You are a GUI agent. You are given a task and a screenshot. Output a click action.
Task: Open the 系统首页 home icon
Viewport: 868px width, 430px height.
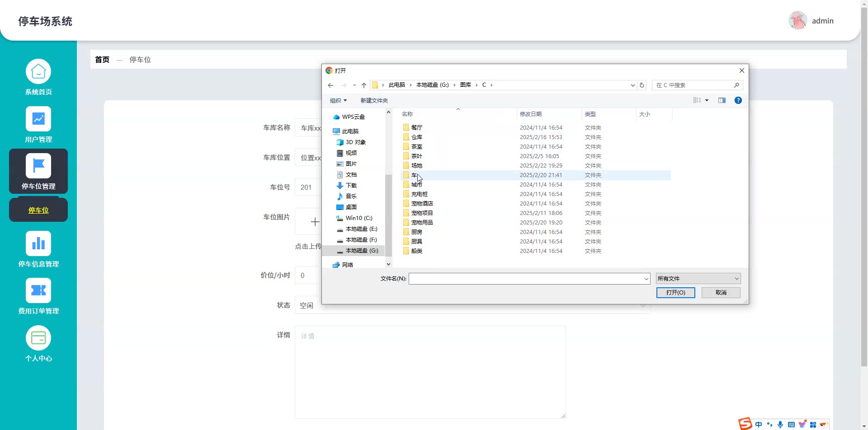point(38,71)
